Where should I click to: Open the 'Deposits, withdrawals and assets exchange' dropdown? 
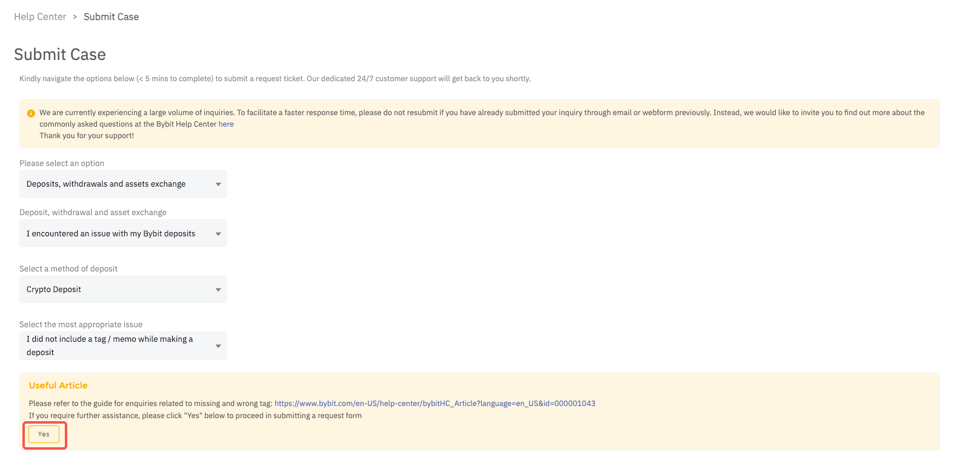point(123,184)
